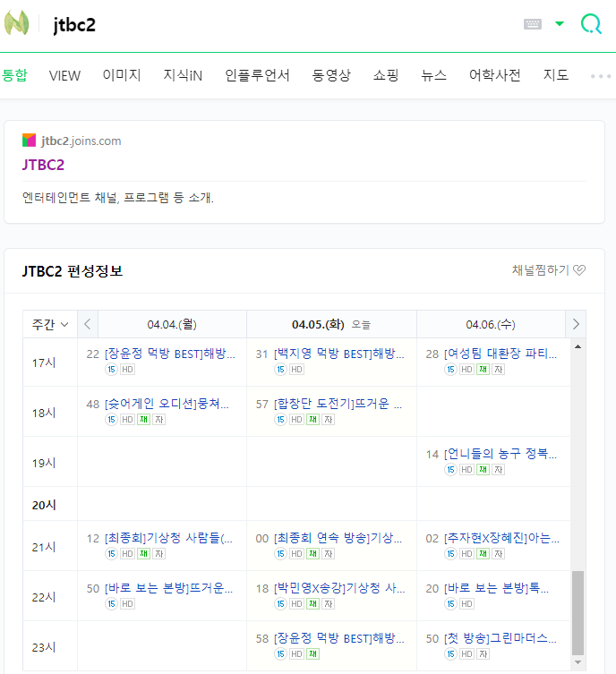The height and width of the screenshot is (674, 616).
Task: Click the schedule vertical scrollbar thumb
Action: (x=578, y=612)
